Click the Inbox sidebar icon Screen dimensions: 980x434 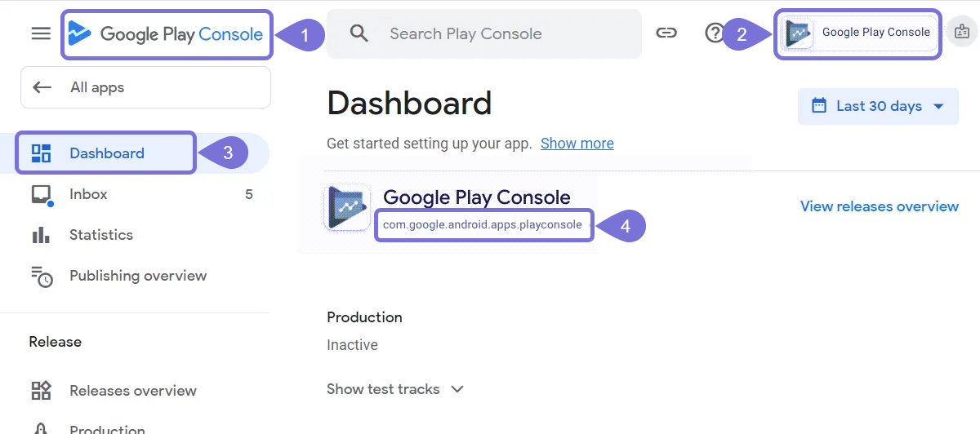pos(41,194)
